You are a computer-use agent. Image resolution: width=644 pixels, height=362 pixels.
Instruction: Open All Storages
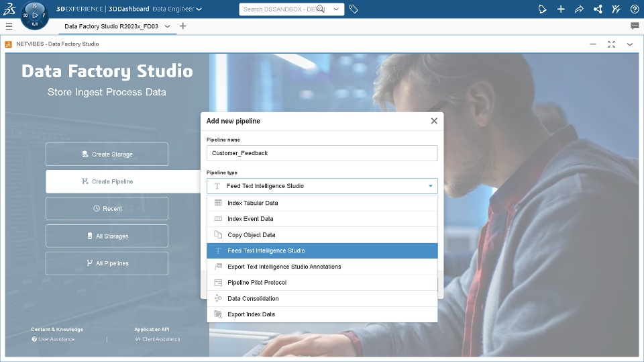[x=107, y=236]
